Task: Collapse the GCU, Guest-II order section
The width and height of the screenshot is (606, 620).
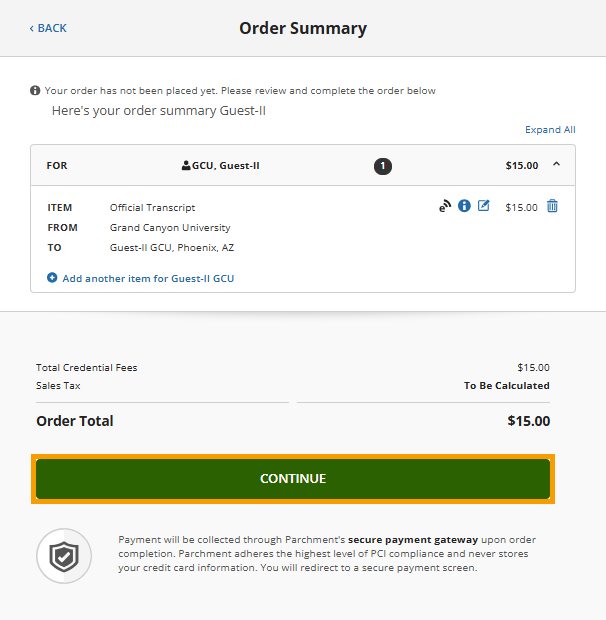Action: 556,164
